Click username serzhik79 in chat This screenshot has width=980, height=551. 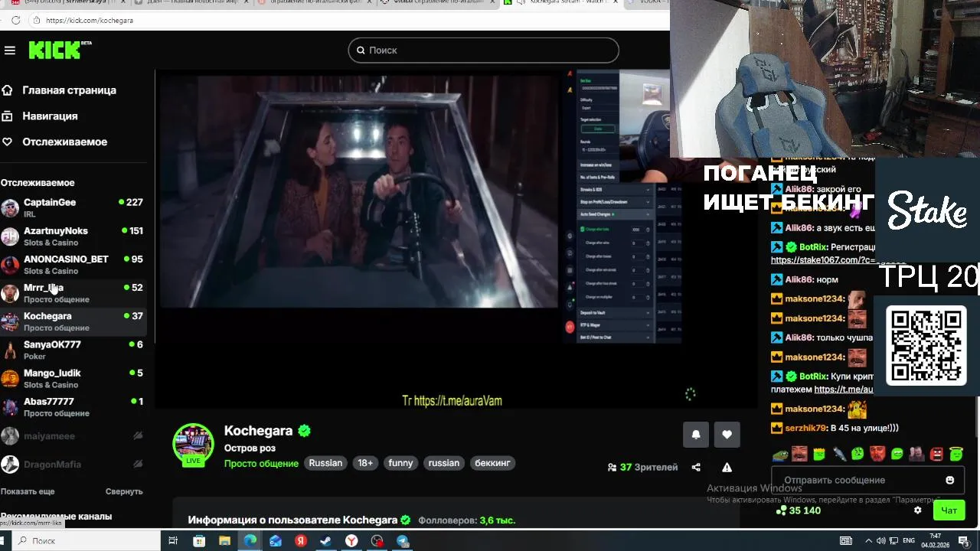[805, 429]
